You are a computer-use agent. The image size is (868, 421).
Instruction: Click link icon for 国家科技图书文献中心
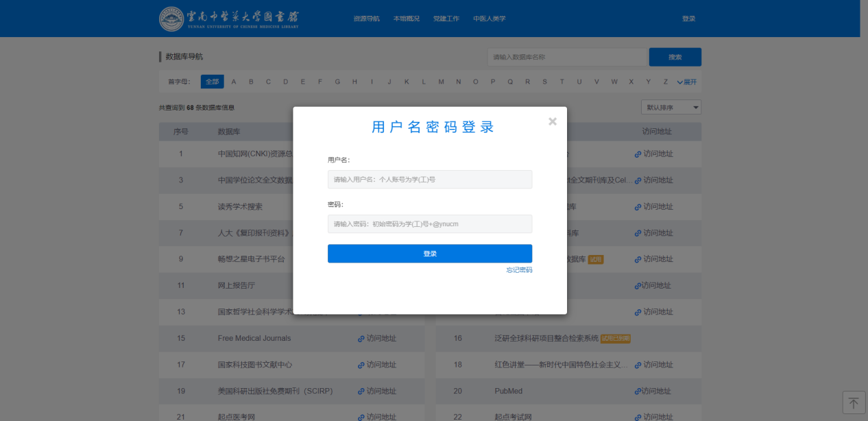pos(361,365)
